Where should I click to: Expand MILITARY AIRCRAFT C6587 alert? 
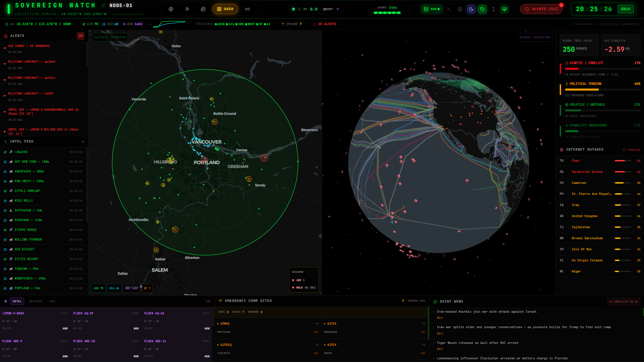coord(44,97)
